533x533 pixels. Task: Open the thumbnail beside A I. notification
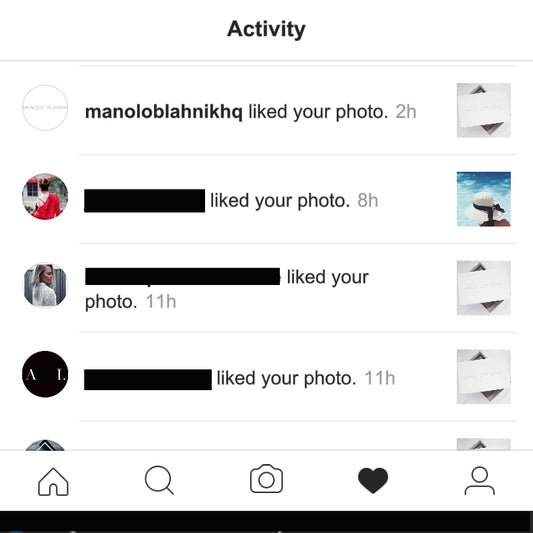[483, 377]
